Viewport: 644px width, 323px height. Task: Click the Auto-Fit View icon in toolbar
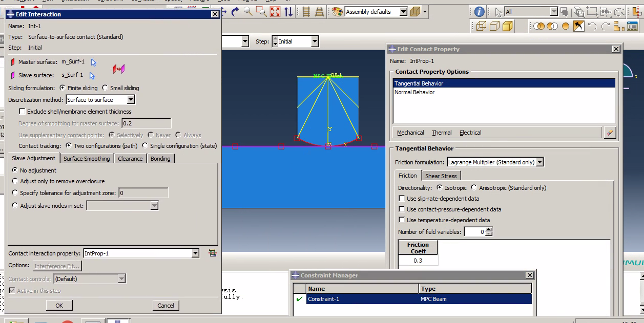click(275, 12)
